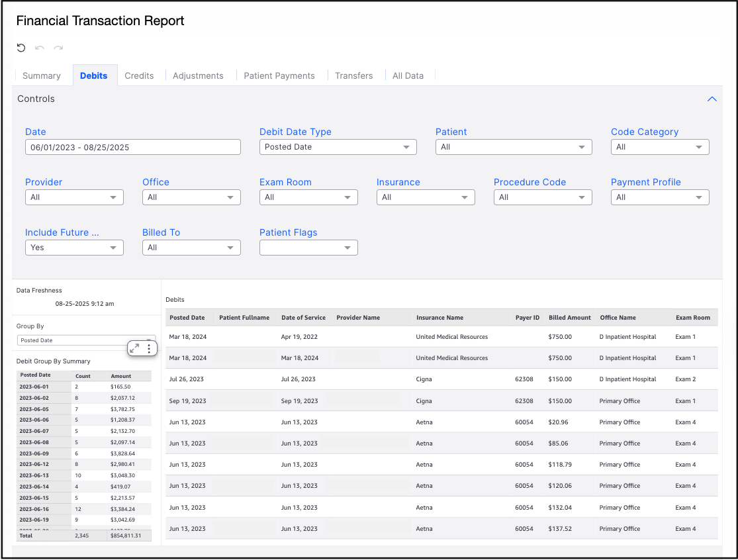Screen dimensions: 738x560
Task: Click the 2023-06-16 summary row
Action: tap(84, 509)
